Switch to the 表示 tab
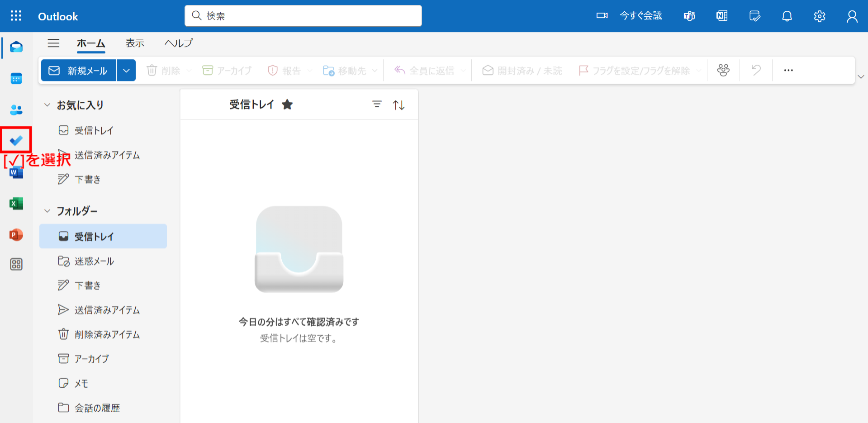 [x=134, y=43]
